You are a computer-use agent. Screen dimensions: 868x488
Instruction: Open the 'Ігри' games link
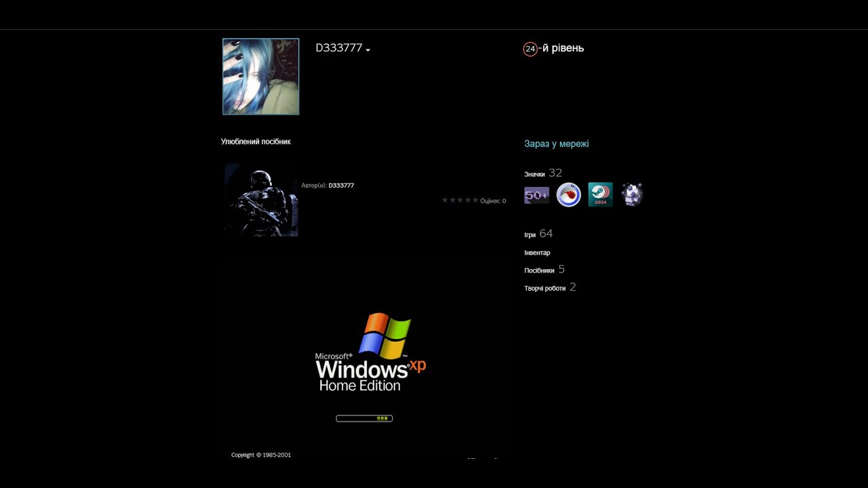point(530,235)
